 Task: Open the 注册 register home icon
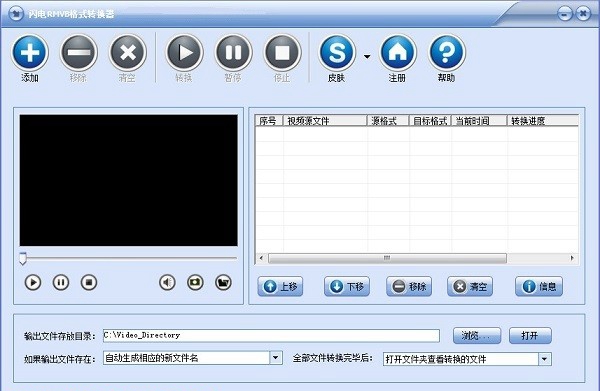pos(398,52)
